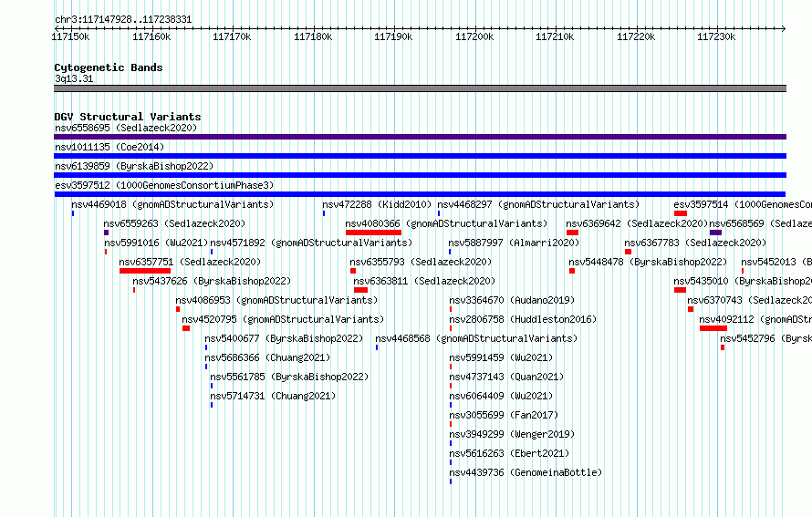Select the nsv1011135 (Coe2014) blue bar label
The image size is (812, 517).
point(109,147)
